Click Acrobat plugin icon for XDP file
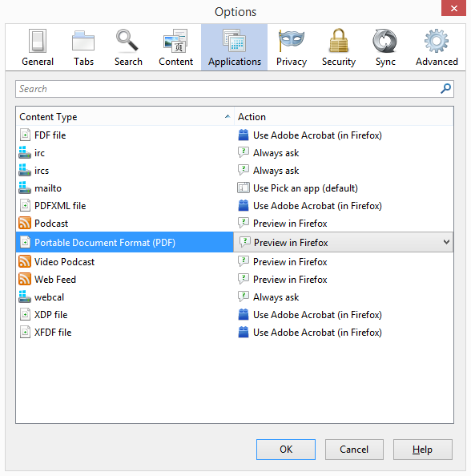This screenshot has width=471, height=476. 244,314
